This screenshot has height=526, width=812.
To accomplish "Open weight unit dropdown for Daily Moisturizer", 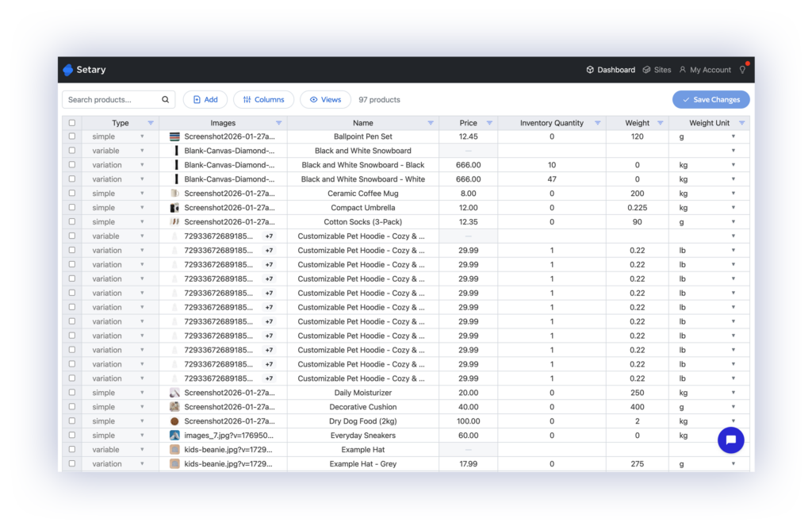I will click(733, 393).
